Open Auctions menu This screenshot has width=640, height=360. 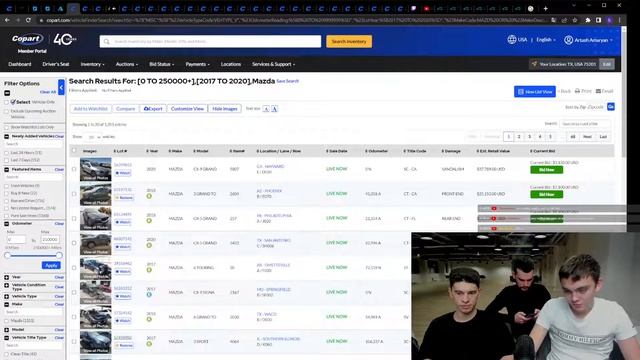pos(127,64)
